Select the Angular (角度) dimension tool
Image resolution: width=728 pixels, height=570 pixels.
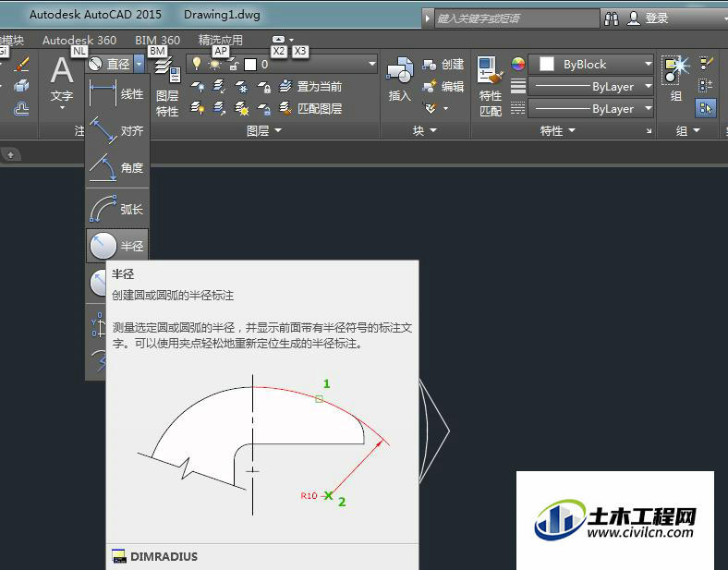click(117, 167)
